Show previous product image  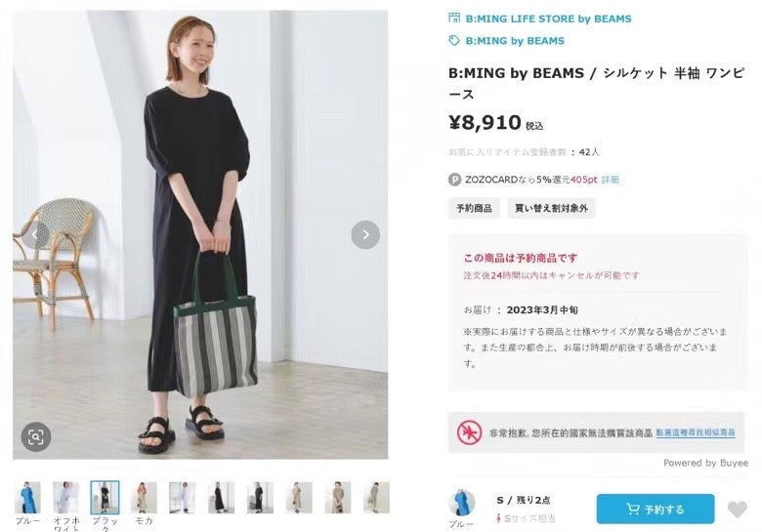(x=35, y=234)
